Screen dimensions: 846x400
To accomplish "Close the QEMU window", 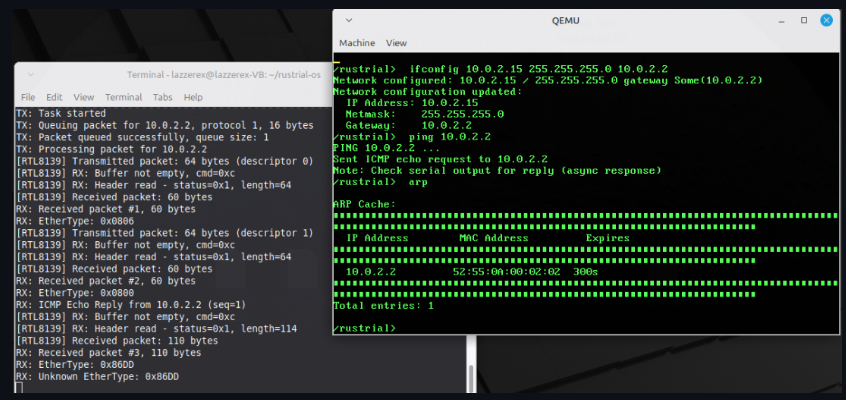I will 826,21.
